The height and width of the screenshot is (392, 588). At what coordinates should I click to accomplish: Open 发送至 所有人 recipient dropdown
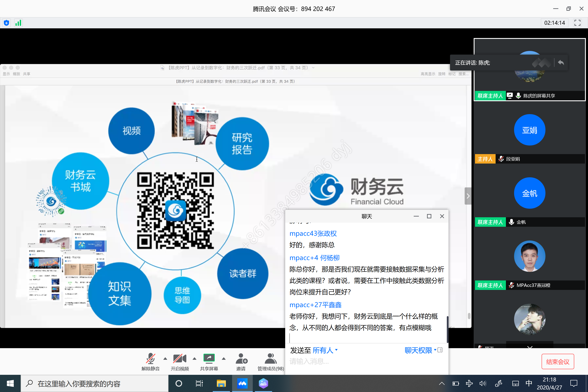[x=325, y=350]
